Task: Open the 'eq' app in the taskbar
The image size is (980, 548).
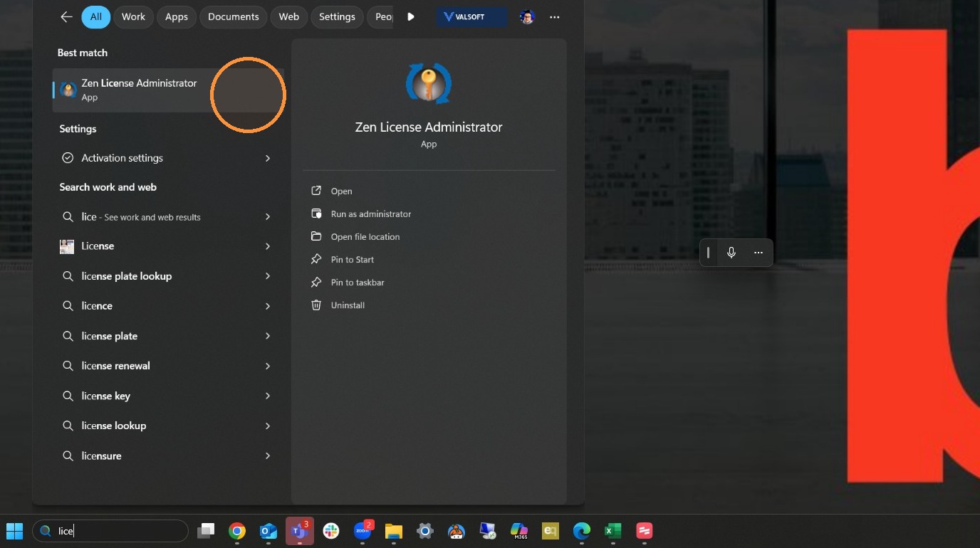Action: [551, 531]
